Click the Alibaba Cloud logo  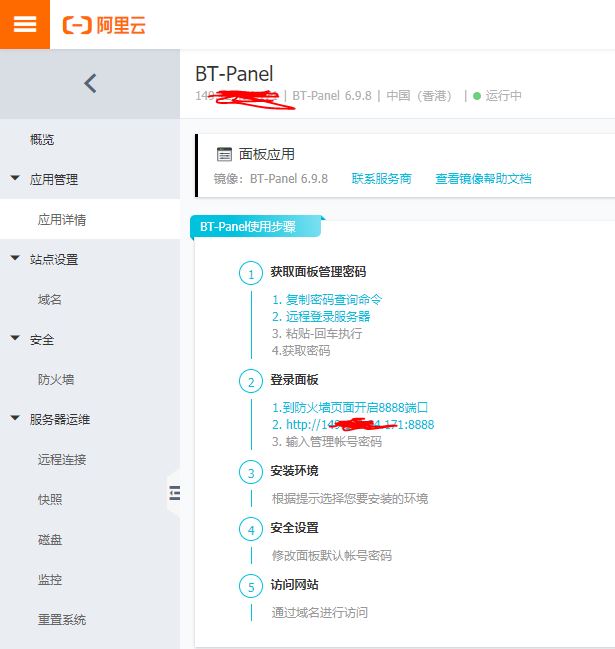(104, 25)
